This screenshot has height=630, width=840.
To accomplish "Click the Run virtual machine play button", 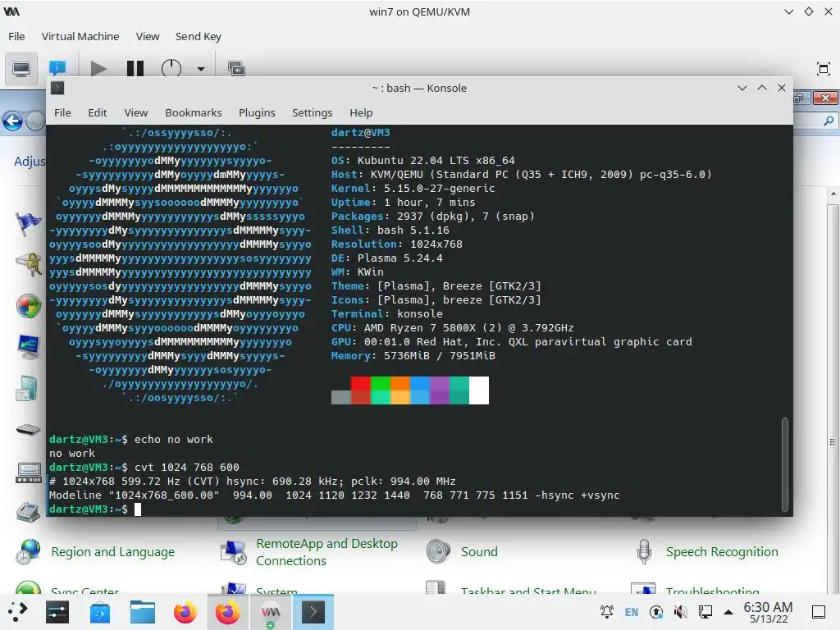I will (98, 69).
